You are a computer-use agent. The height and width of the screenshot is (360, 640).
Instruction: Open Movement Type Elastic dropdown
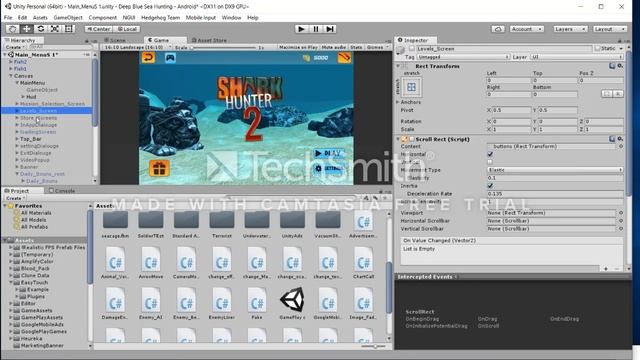555,170
